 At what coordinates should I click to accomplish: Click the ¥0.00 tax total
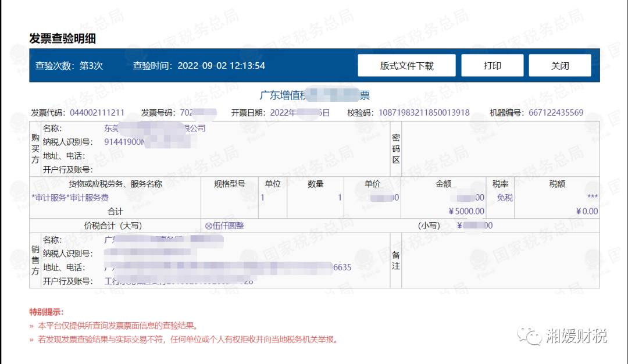(587, 211)
